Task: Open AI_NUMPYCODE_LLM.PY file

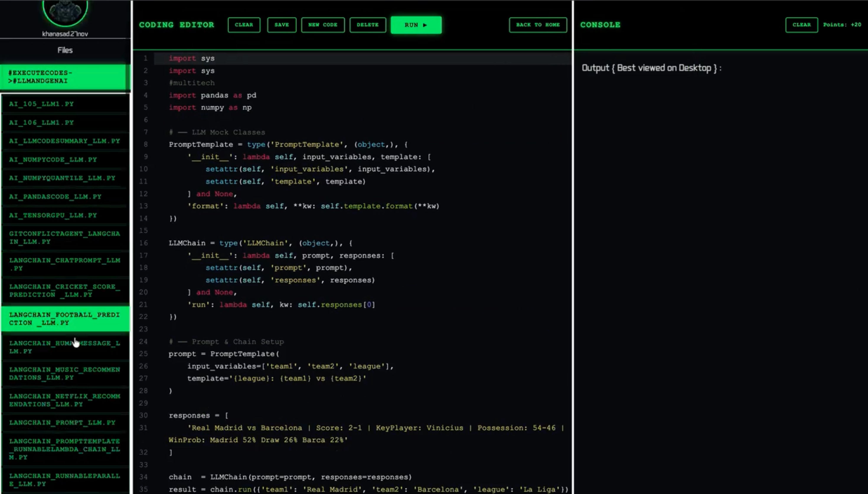Action: 65,160
